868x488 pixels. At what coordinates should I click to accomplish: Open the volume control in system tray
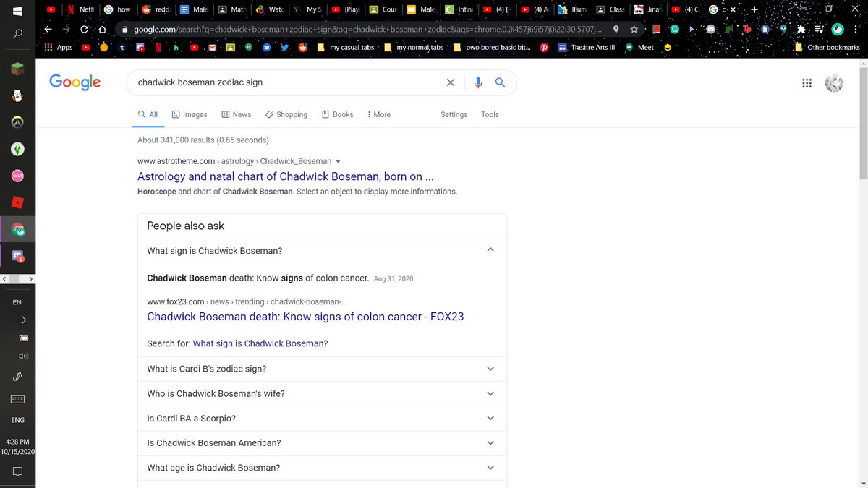click(23, 356)
